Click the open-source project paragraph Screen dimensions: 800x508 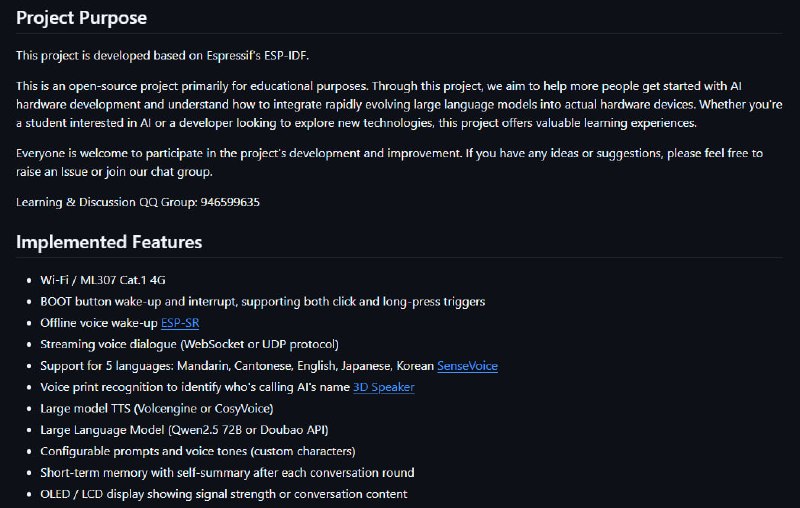[399, 105]
